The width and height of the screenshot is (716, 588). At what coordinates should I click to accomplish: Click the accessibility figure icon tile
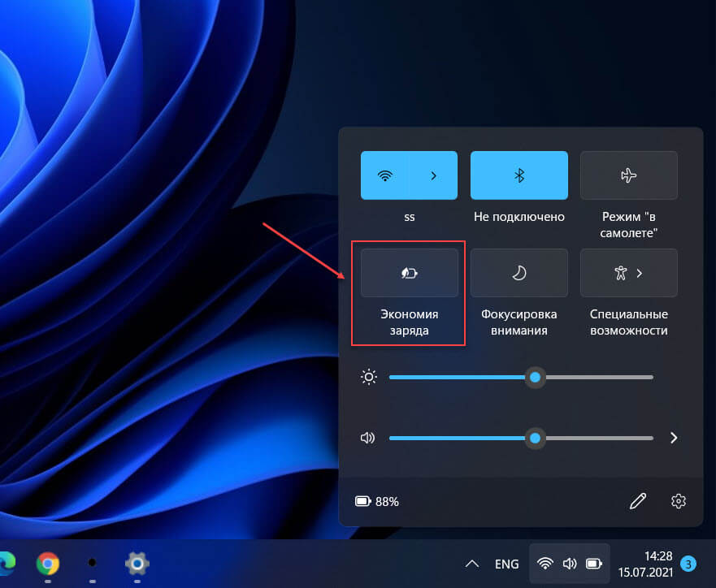tap(621, 273)
